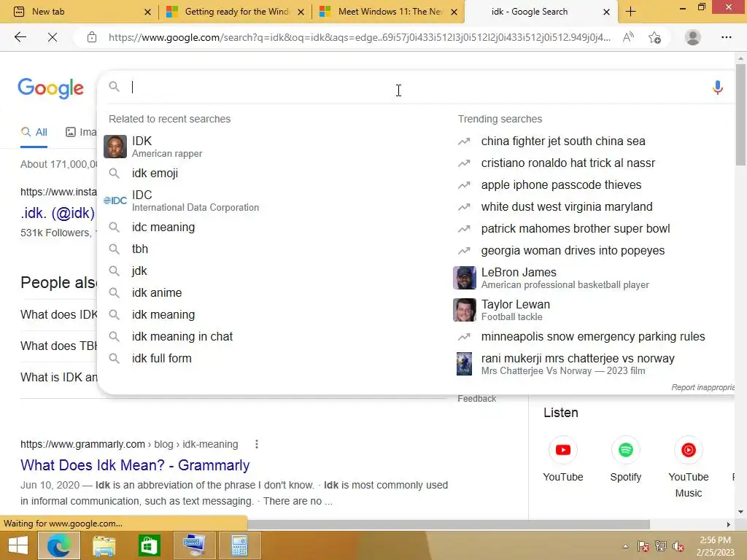Open the Settings and more ellipsis menu

[726, 37]
